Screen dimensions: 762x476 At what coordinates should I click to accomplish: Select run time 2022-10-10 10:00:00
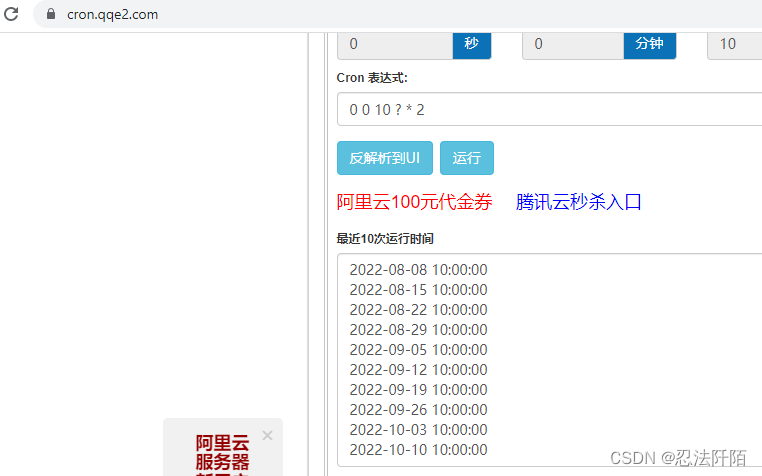click(418, 450)
